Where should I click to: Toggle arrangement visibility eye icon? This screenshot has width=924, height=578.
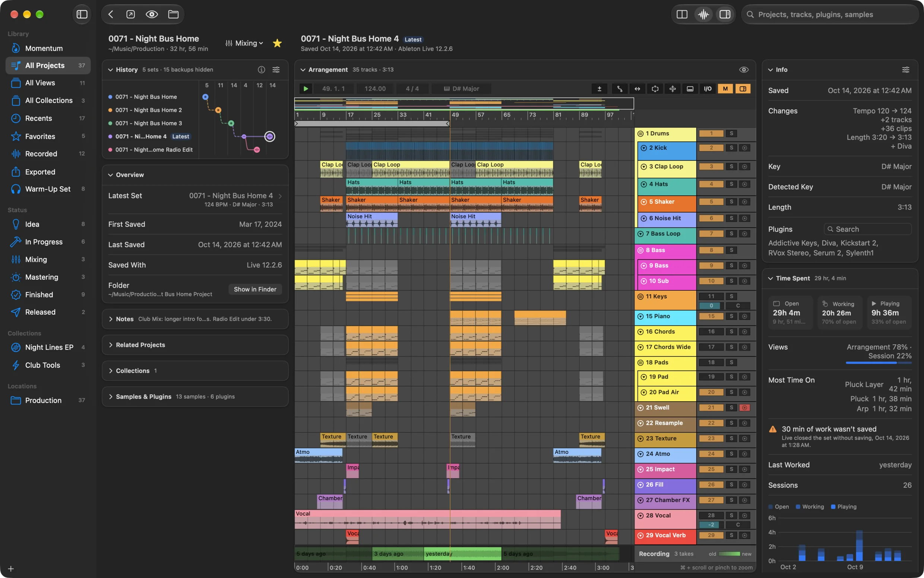tap(744, 70)
